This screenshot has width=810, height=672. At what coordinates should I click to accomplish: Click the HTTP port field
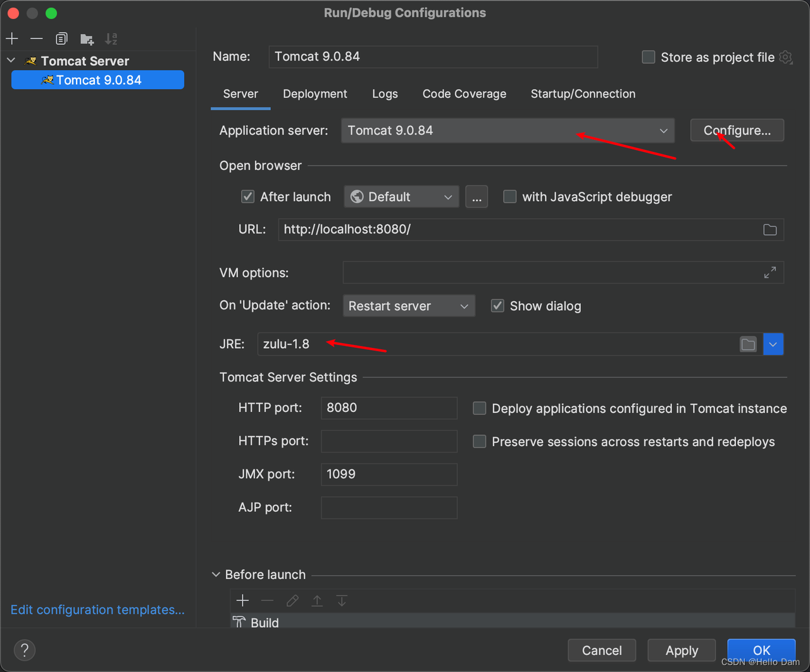[x=389, y=408]
